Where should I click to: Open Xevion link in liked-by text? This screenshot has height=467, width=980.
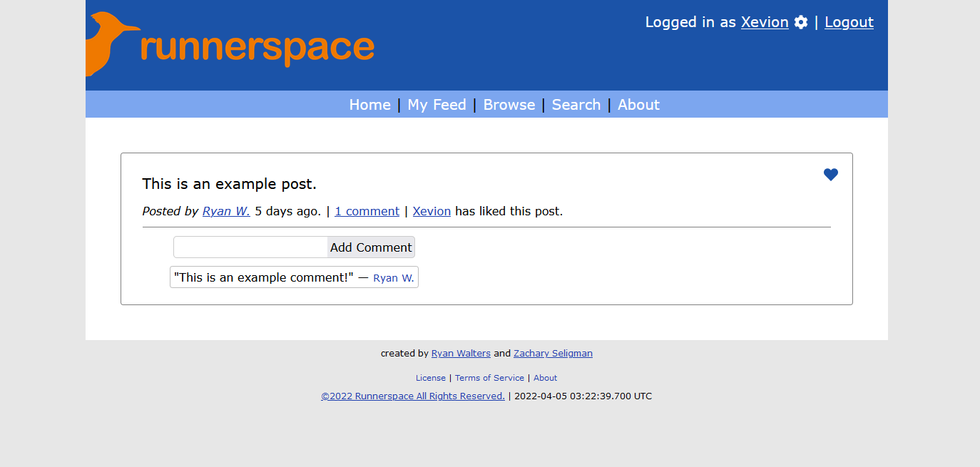(x=432, y=211)
